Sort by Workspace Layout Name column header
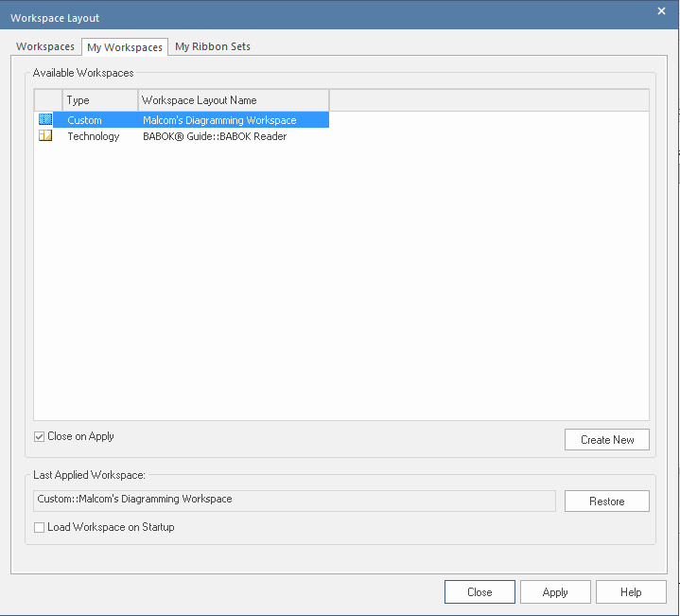This screenshot has width=680, height=616. (233, 100)
